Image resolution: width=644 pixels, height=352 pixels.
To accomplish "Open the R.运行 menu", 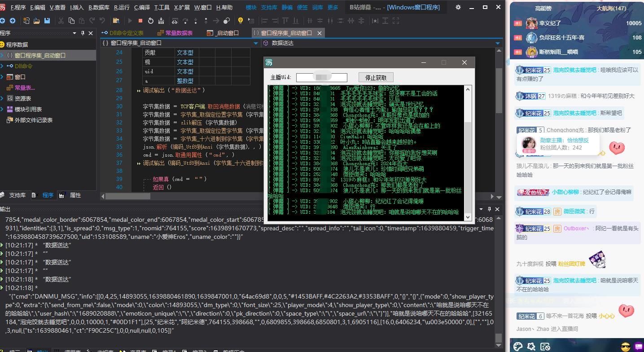I will pyautogui.click(x=122, y=7).
